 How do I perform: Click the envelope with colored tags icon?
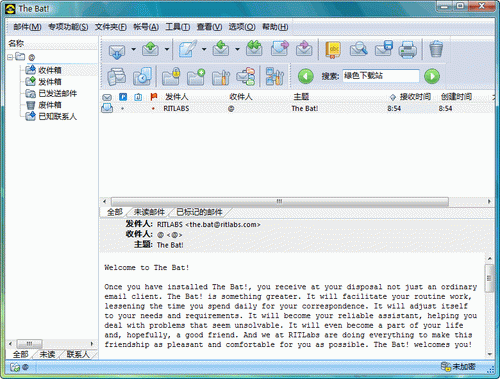(x=246, y=77)
